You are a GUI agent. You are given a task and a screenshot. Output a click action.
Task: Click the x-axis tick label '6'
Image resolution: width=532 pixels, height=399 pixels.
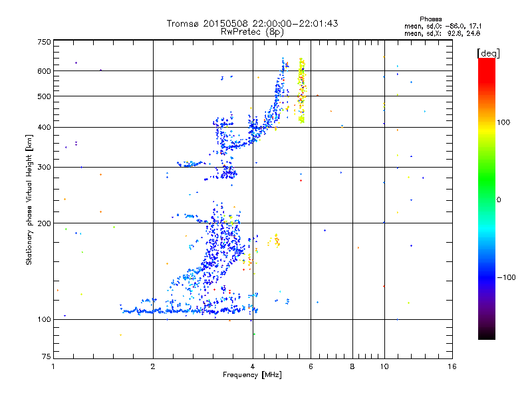[x=311, y=366]
